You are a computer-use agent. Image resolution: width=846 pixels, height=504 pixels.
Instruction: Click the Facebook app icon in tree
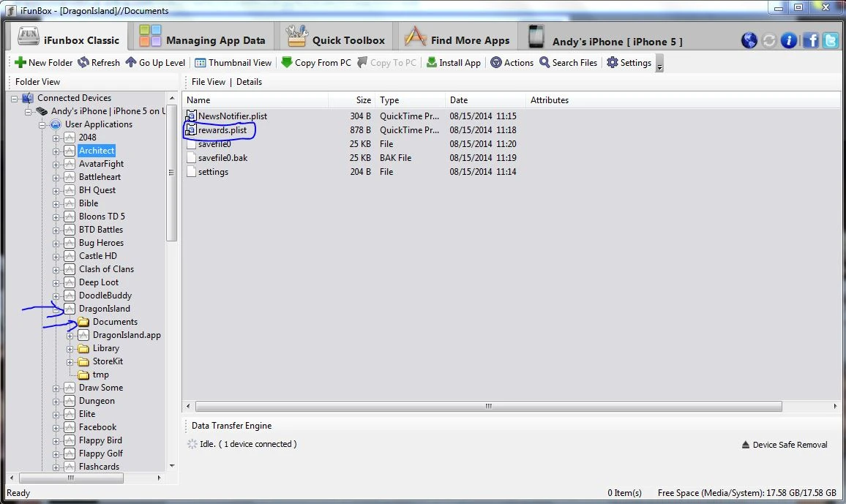[69, 427]
